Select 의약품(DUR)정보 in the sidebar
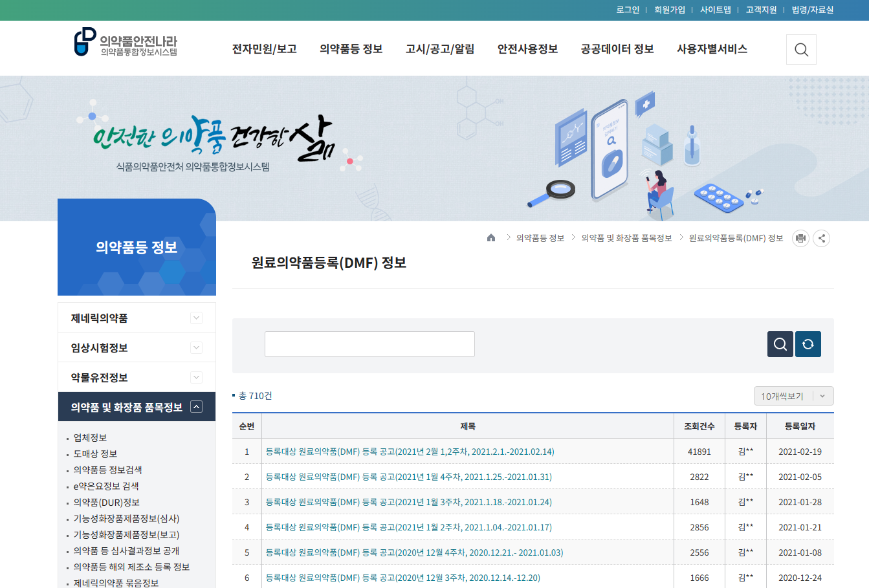Viewport: 869px width, 588px height. coord(106,503)
